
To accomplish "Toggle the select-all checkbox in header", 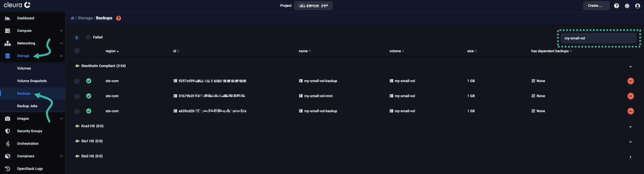I will (x=77, y=51).
